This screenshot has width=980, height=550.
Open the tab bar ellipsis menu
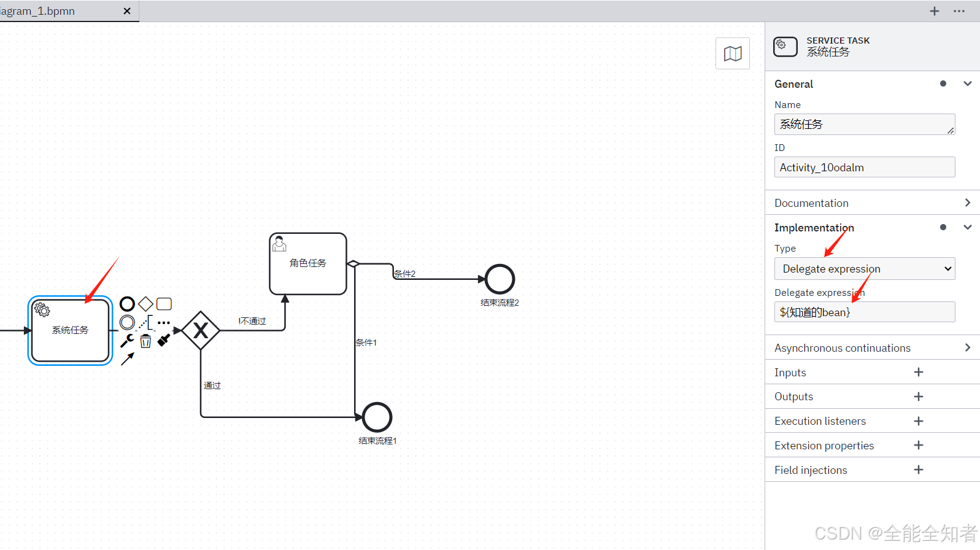pyautogui.click(x=959, y=11)
